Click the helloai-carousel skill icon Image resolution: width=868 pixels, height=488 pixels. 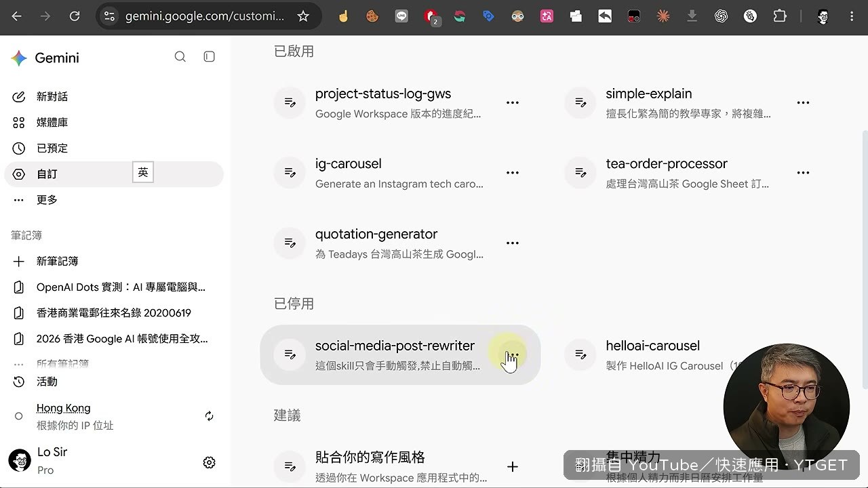(580, 354)
